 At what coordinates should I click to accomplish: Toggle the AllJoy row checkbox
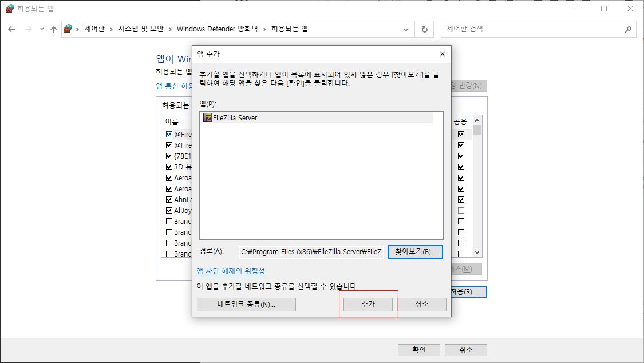coord(169,210)
